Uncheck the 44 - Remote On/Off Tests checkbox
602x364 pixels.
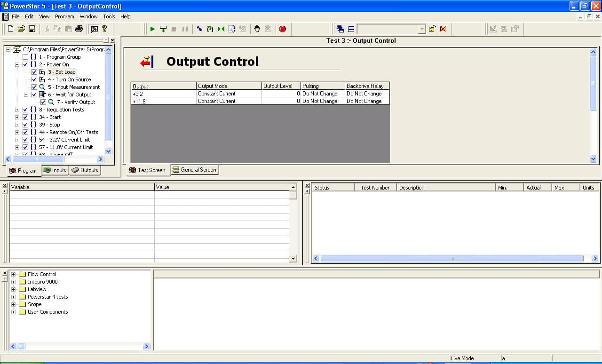(x=25, y=132)
